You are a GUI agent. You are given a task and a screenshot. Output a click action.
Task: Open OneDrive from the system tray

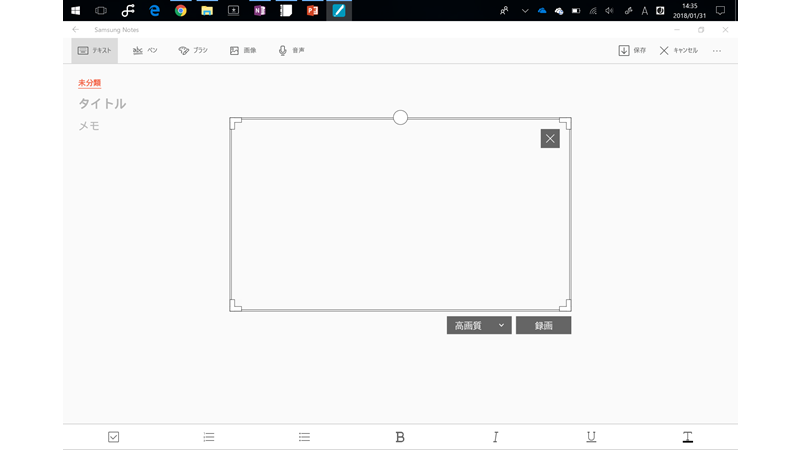click(x=542, y=11)
